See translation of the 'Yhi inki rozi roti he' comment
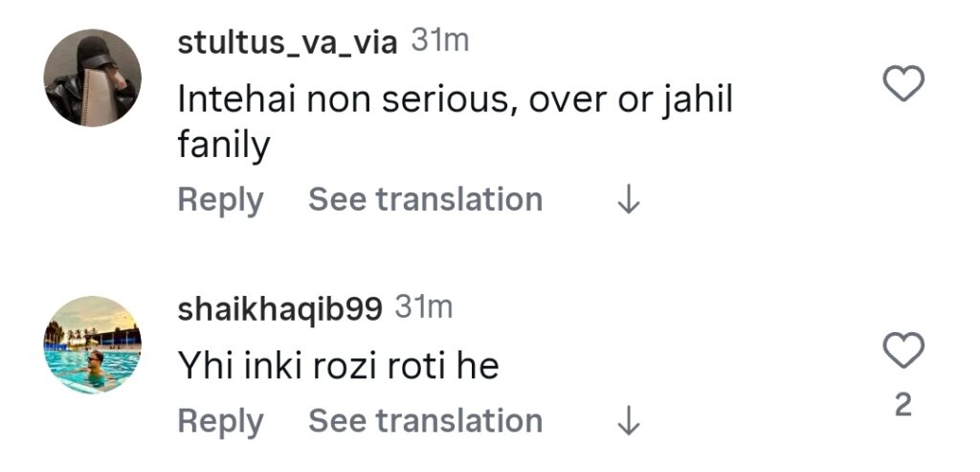The width and height of the screenshot is (980, 472). 425,421
